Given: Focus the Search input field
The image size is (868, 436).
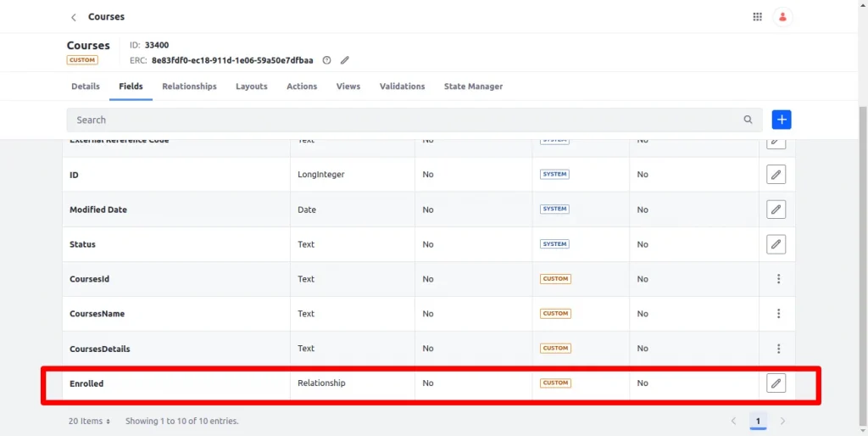Looking at the screenshot, I should pos(398,120).
